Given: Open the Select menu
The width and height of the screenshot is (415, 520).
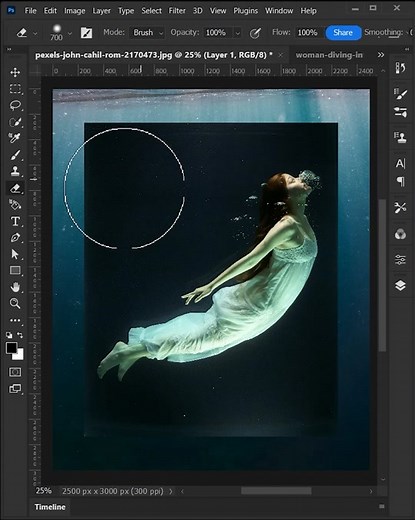Looking at the screenshot, I should pyautogui.click(x=151, y=11).
